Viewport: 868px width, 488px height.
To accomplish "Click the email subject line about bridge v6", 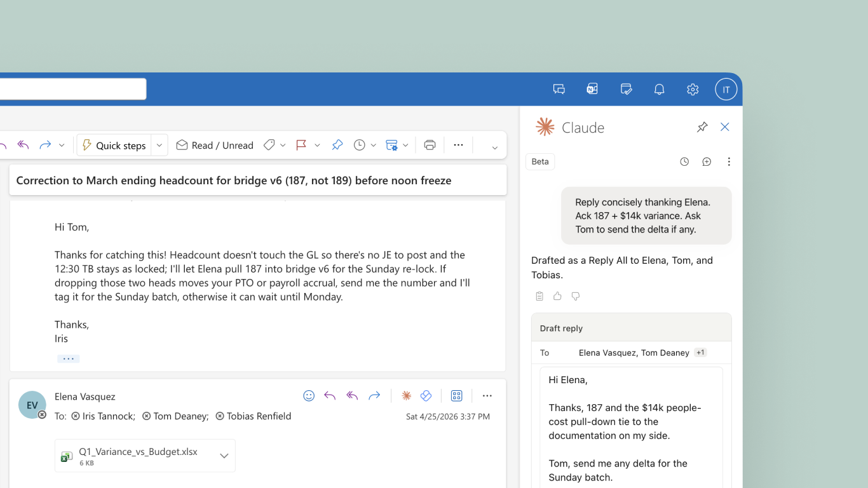I will click(234, 180).
